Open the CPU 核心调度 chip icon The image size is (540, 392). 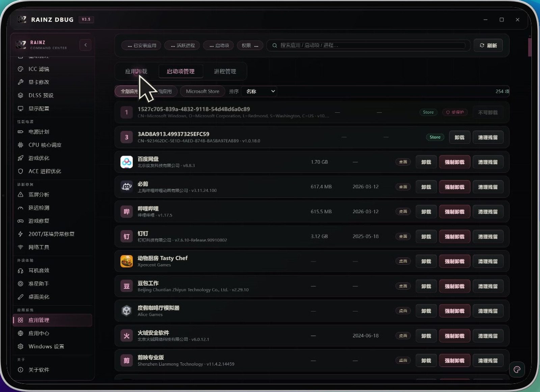[x=21, y=145]
